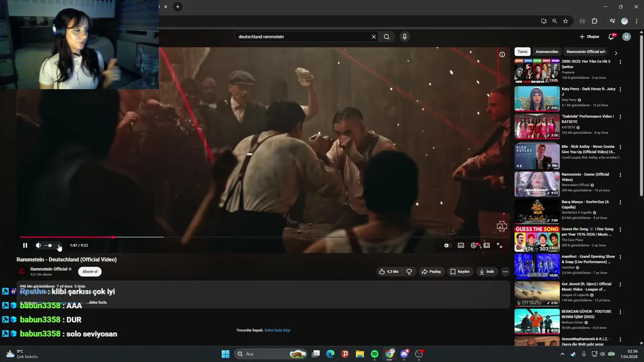The width and height of the screenshot is (644, 362).
Task: Click the taskbar Ara search box
Action: (271, 354)
